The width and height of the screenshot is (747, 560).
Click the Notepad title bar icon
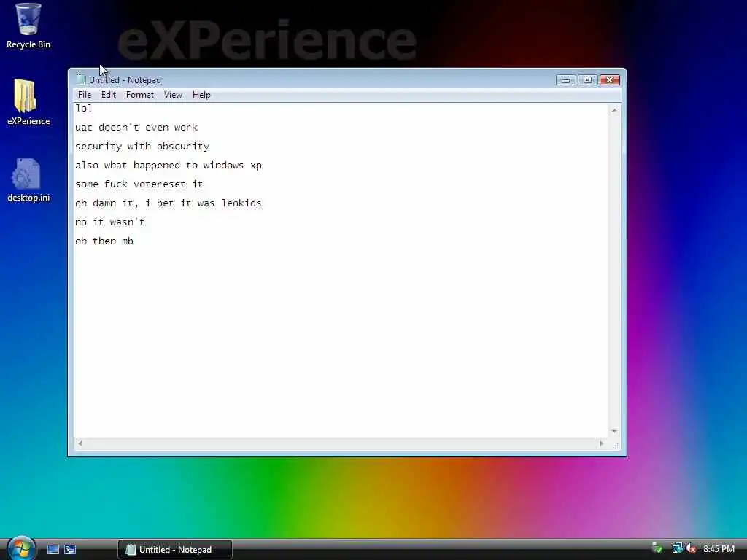click(x=81, y=79)
